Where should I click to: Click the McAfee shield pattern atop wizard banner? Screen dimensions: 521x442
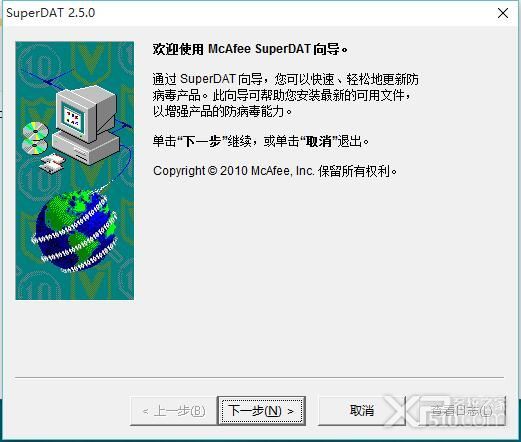click(x=91, y=59)
